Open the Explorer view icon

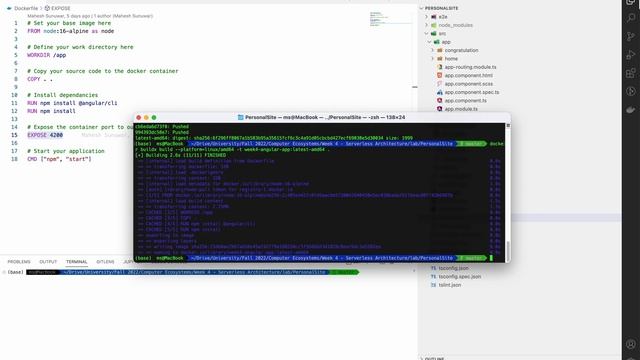pyautogui.click(x=631, y=2)
